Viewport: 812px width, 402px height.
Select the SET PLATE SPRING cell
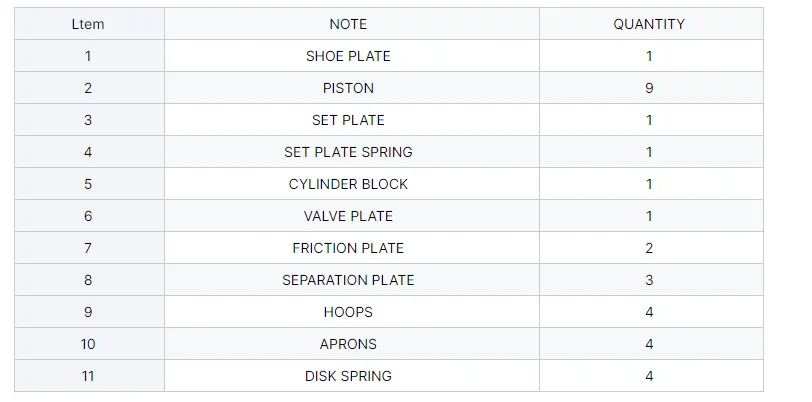(x=352, y=152)
